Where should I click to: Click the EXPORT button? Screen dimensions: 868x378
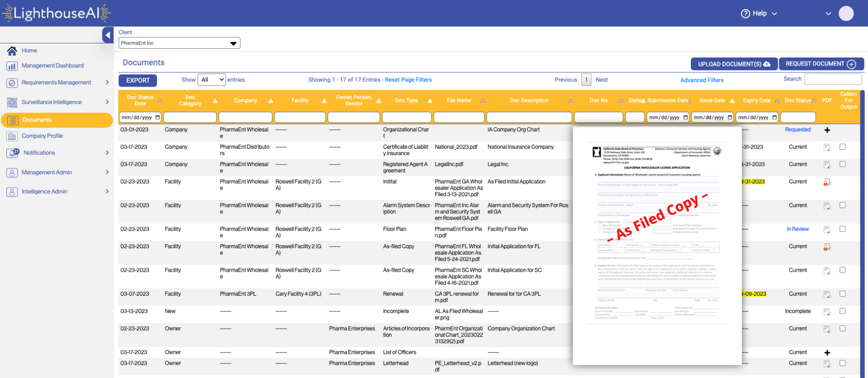(x=138, y=80)
